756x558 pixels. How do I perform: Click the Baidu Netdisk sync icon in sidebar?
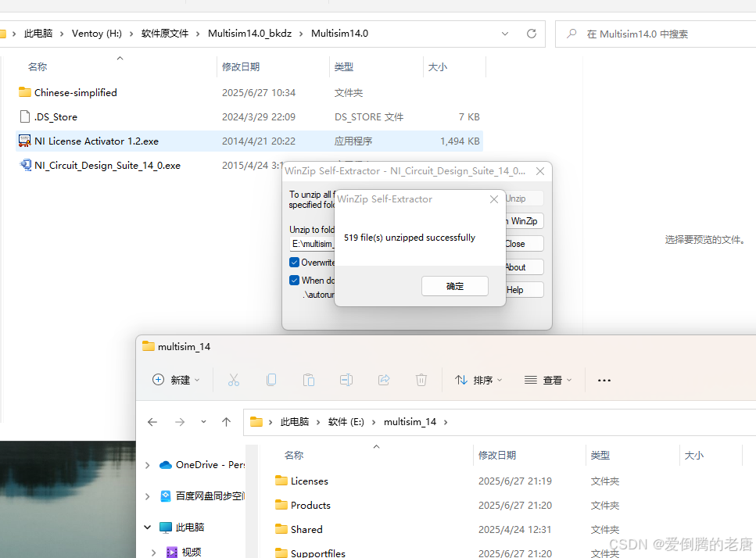pyautogui.click(x=166, y=496)
